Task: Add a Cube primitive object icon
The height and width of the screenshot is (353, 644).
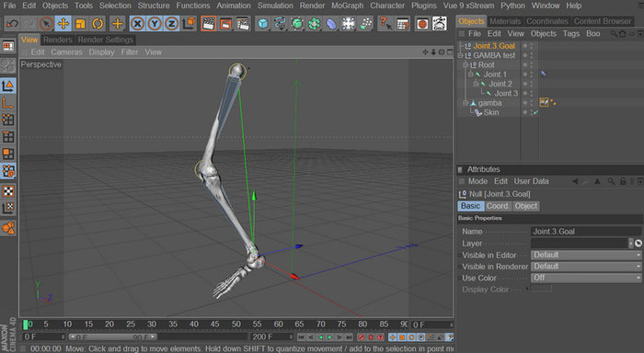Action: tap(263, 24)
